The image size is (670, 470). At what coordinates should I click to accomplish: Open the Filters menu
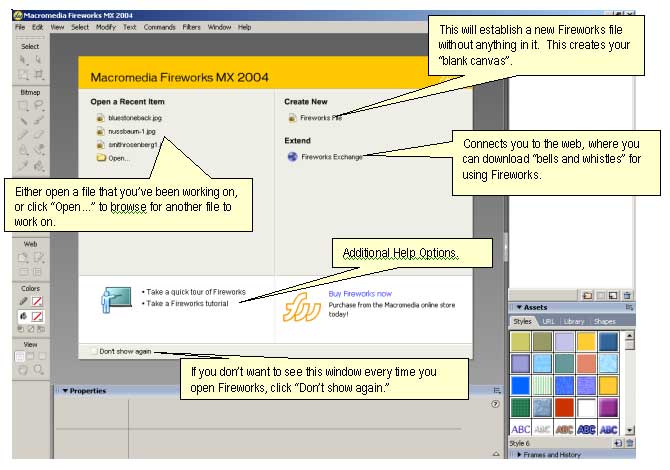pos(191,27)
